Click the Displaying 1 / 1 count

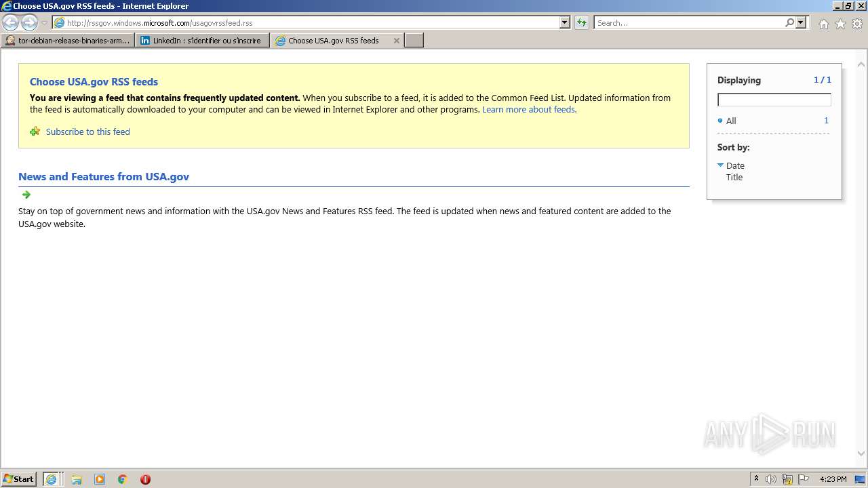pyautogui.click(x=822, y=80)
